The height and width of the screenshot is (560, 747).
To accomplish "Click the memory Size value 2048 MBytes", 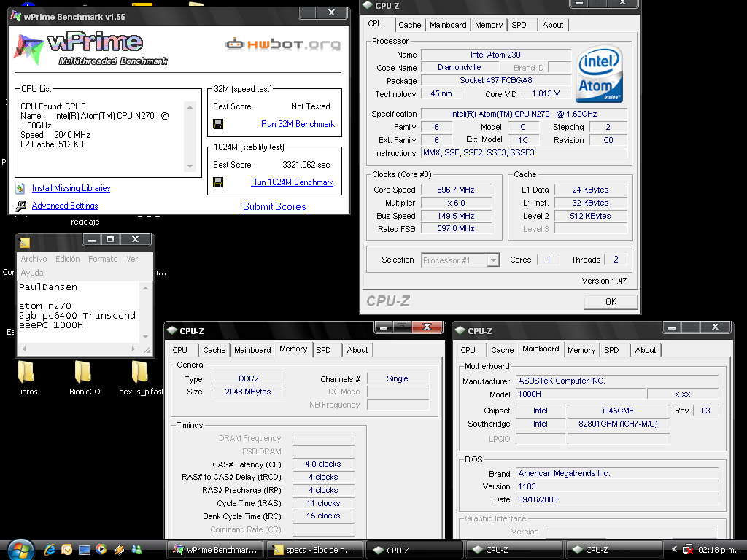I will pos(248,392).
